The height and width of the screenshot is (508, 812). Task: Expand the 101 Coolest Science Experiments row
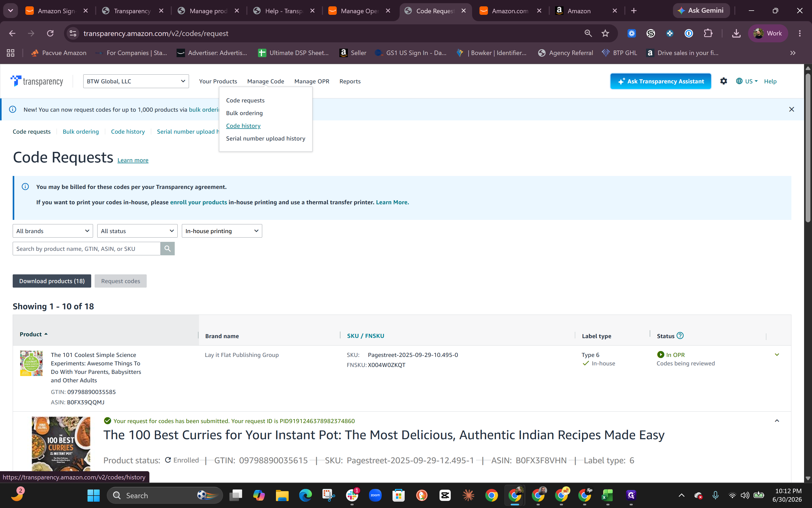tap(777, 355)
